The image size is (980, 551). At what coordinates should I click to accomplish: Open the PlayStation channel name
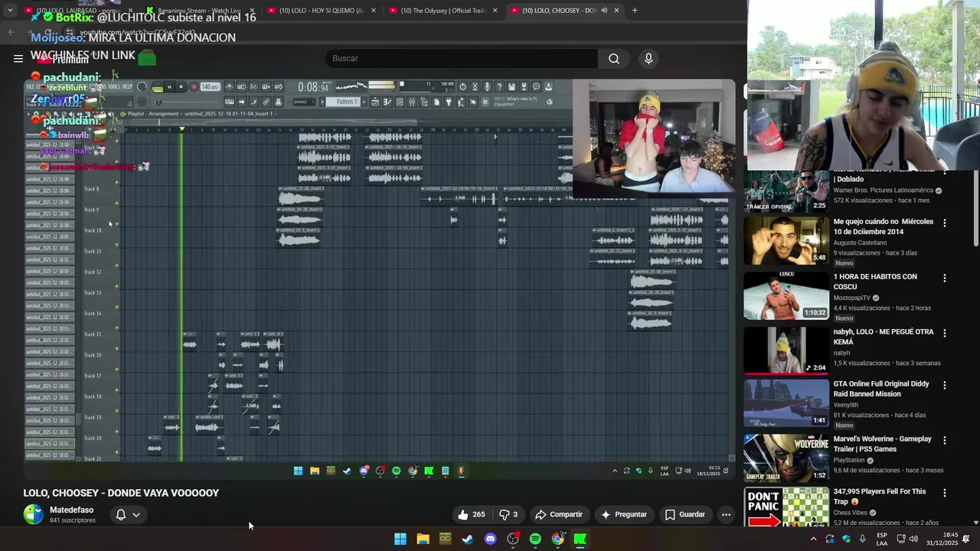tap(848, 460)
